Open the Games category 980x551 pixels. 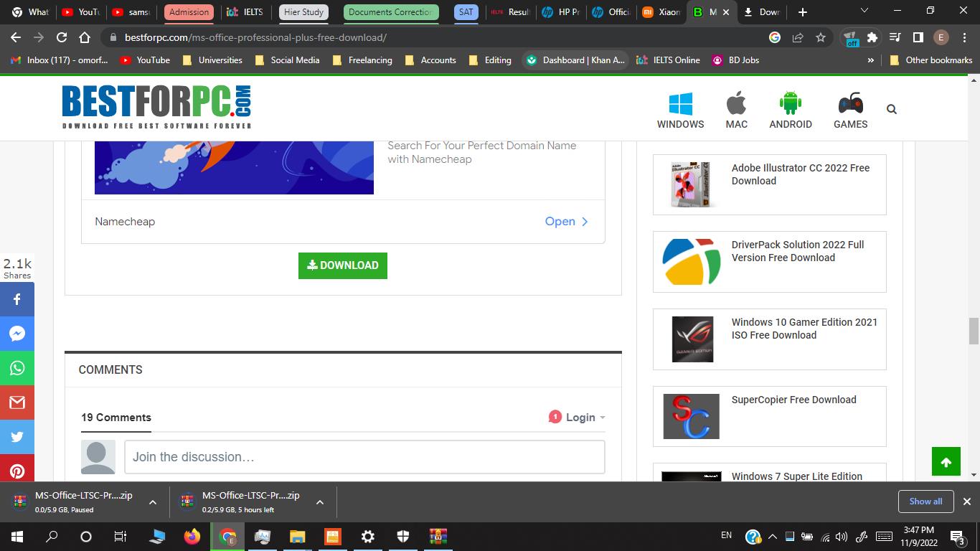[850, 110]
